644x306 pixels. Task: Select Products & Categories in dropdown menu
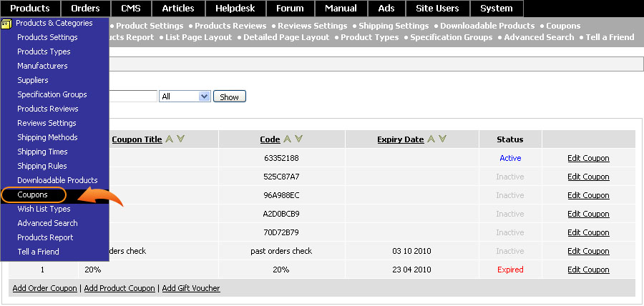[x=54, y=23]
